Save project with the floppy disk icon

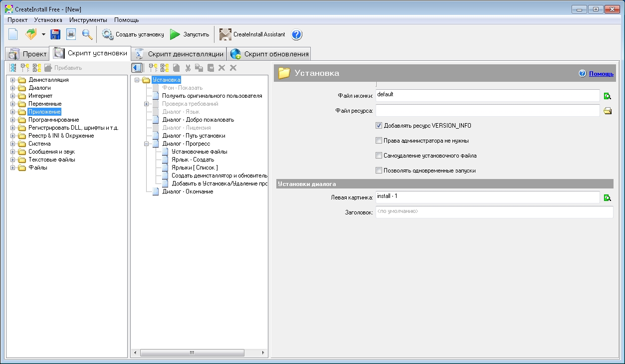[x=55, y=34]
